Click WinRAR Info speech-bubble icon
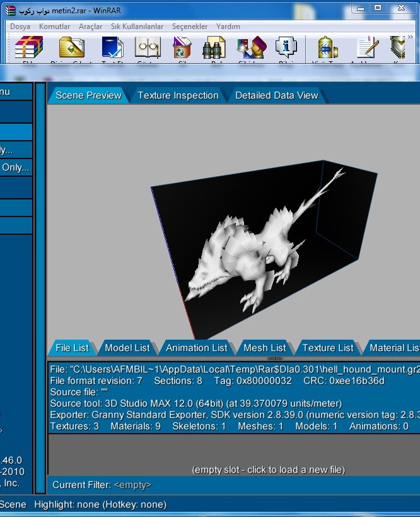The width and height of the screenshot is (420, 517). pyautogui.click(x=286, y=47)
